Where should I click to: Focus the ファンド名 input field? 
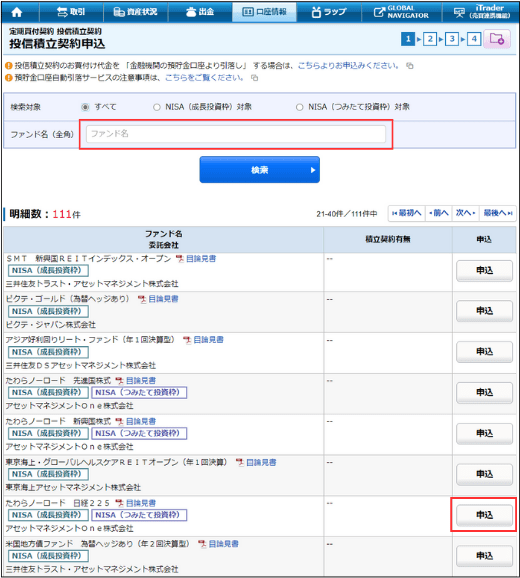point(236,134)
